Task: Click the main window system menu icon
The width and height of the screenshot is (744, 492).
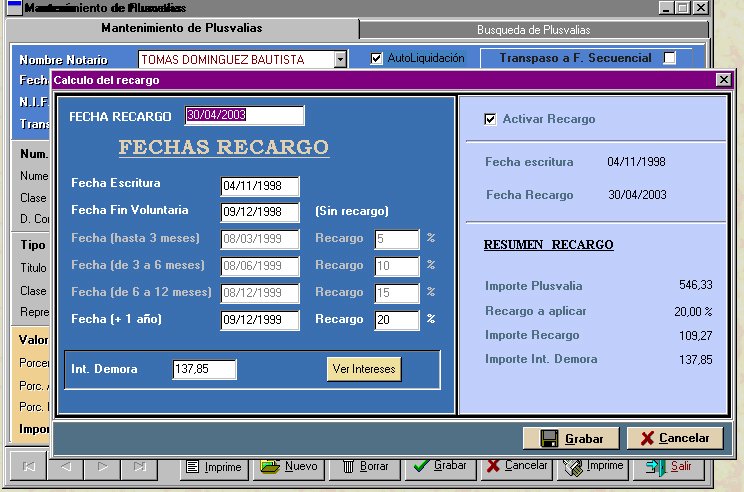Action: click(x=15, y=8)
